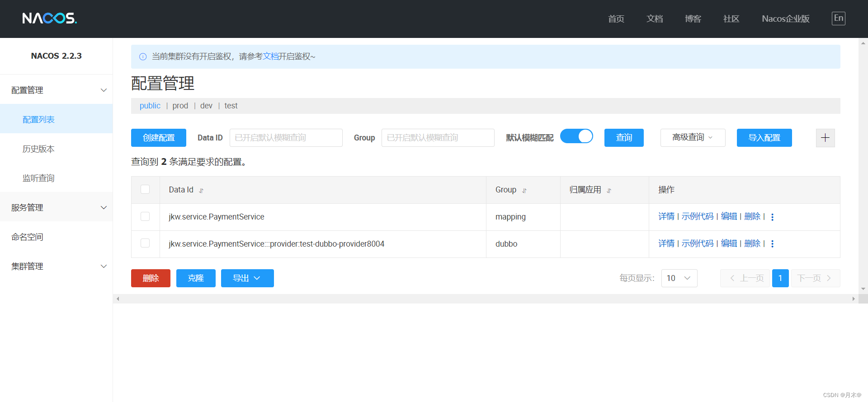This screenshot has height=402, width=868.
Task: Toggle the 默认模糊匹配 switch
Action: 576,136
